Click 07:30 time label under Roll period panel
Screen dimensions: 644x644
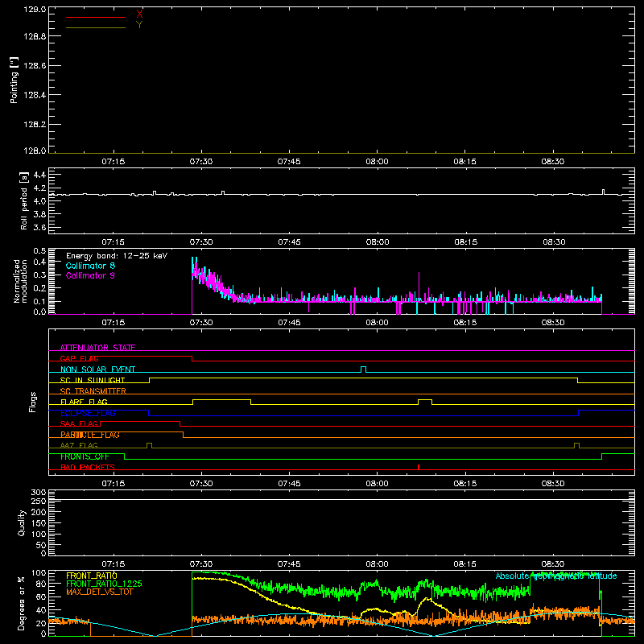(x=201, y=242)
